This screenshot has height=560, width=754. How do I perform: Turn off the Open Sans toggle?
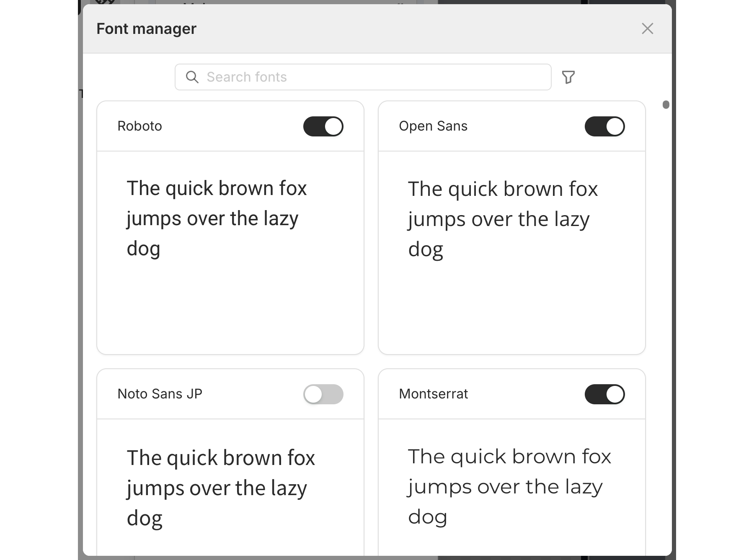click(605, 126)
